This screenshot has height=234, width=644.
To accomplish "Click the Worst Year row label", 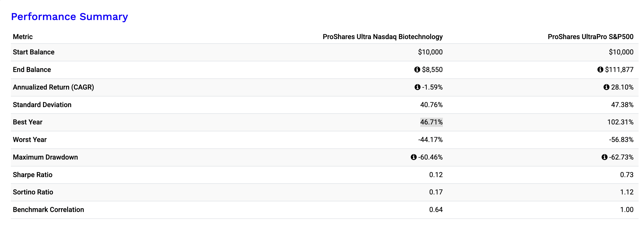I will click(30, 140).
